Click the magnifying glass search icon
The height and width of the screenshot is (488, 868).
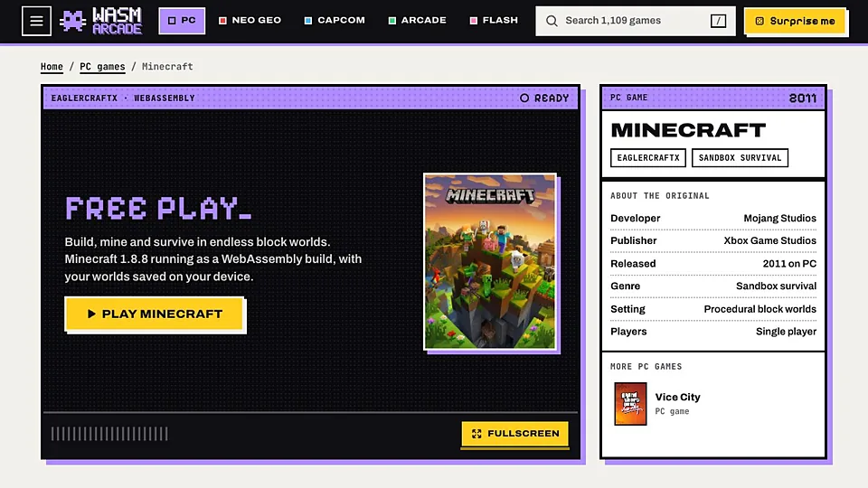552,21
